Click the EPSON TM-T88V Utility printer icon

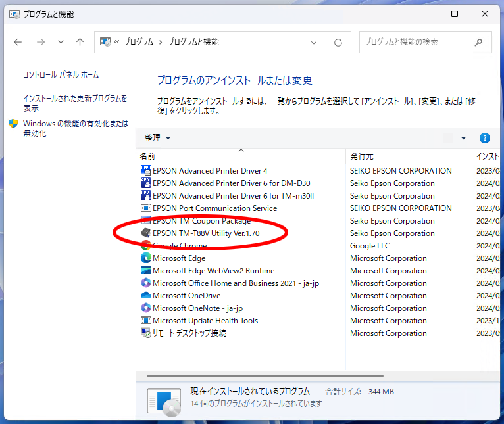coord(146,233)
